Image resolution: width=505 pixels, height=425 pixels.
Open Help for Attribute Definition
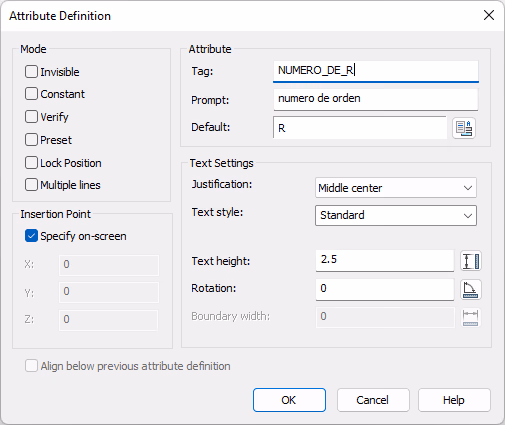click(454, 400)
